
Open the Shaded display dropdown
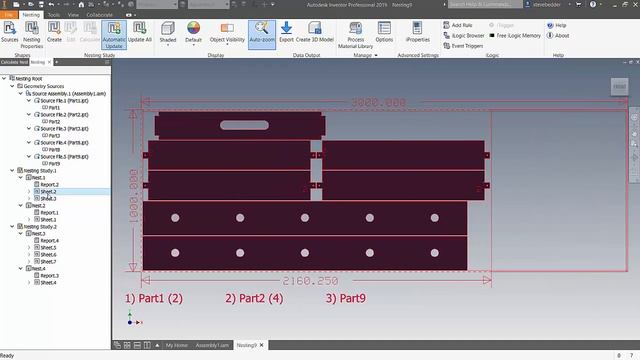(x=168, y=33)
